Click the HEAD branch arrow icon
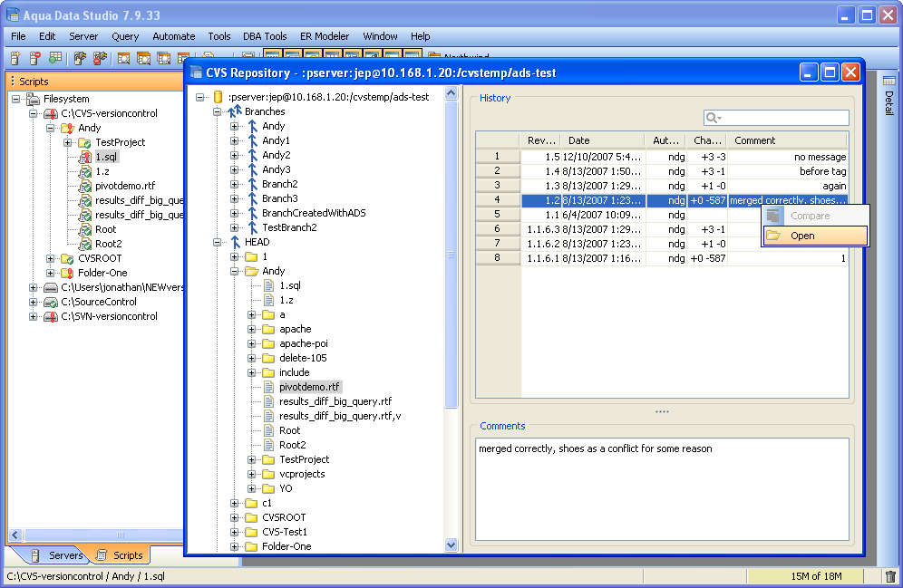The width and height of the screenshot is (903, 588). click(235, 242)
